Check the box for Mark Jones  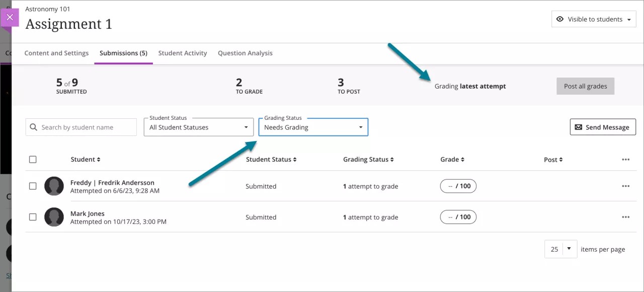(x=33, y=217)
